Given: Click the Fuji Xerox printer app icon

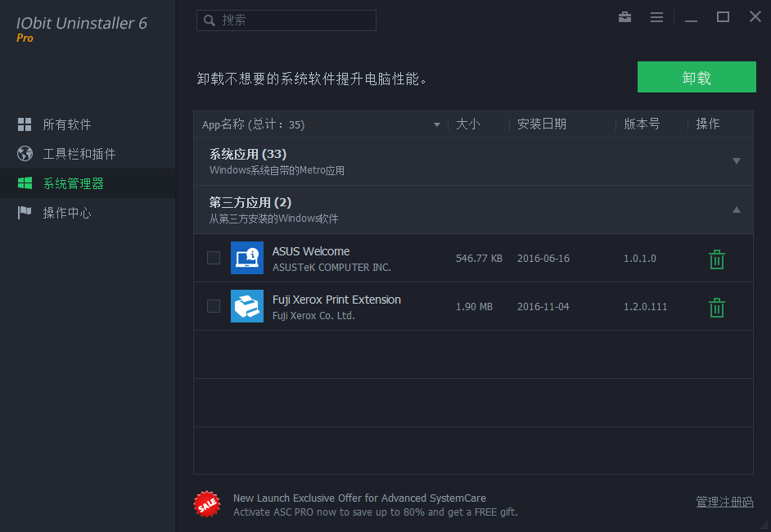Looking at the screenshot, I should (x=247, y=306).
